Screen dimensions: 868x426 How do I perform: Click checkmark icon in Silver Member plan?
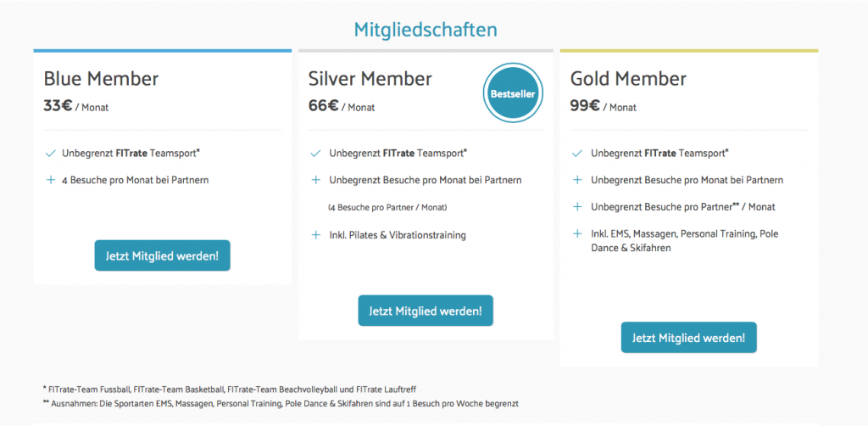click(x=315, y=154)
